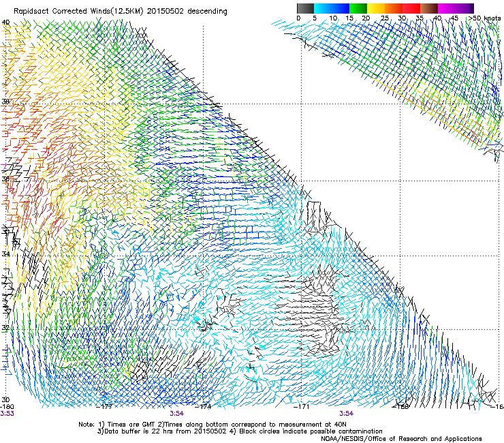Click the purple time label '3:53'
504x443 pixels.
tap(7, 414)
